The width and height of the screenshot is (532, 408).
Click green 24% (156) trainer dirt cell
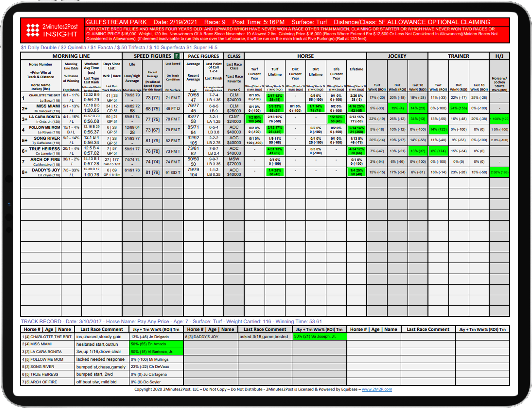coord(459,108)
